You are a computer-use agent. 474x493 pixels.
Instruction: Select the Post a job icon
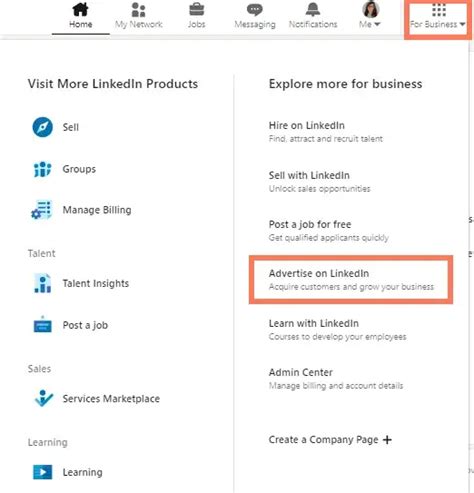(43, 325)
